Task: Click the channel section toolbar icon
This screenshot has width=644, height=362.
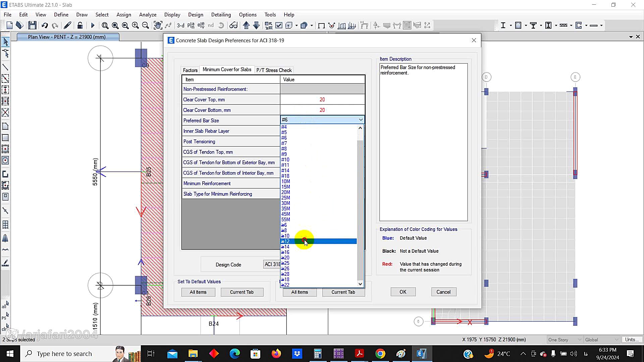Action: (x=579, y=25)
